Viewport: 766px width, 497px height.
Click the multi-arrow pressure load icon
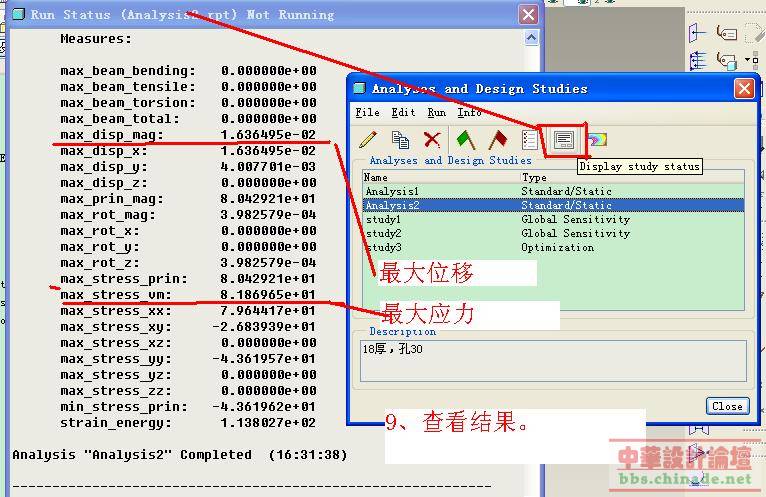[698, 61]
